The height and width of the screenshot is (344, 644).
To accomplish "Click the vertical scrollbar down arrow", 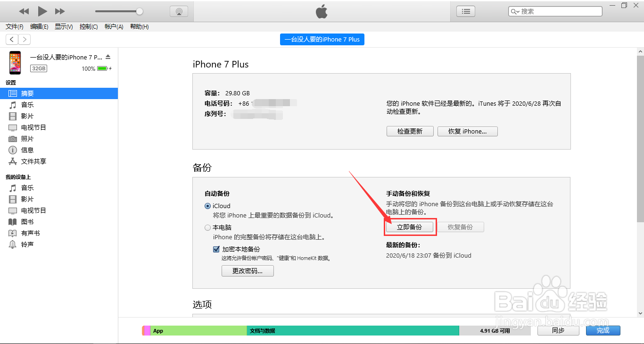I will [640, 313].
